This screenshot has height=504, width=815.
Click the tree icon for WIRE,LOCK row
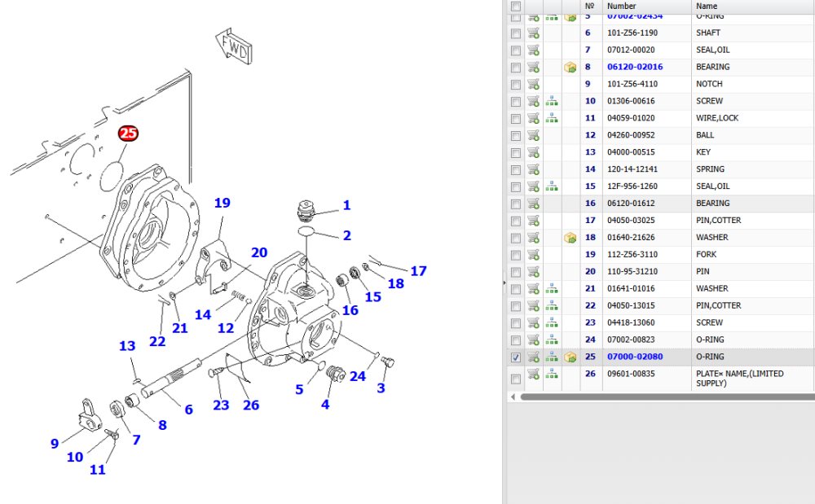click(552, 118)
